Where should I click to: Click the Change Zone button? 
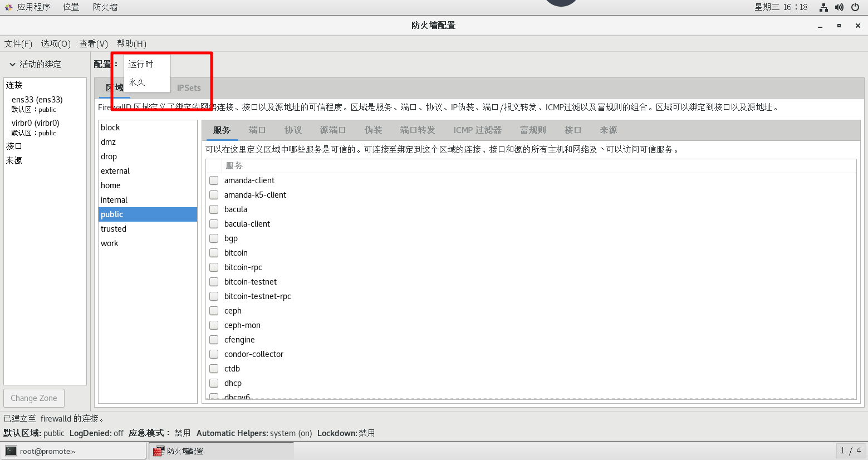click(33, 398)
